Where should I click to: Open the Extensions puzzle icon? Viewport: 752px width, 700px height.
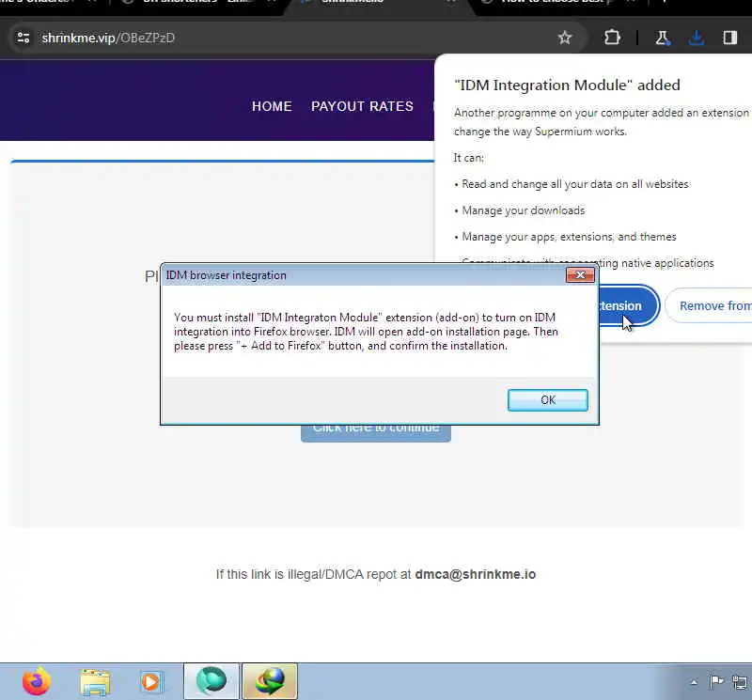612,38
